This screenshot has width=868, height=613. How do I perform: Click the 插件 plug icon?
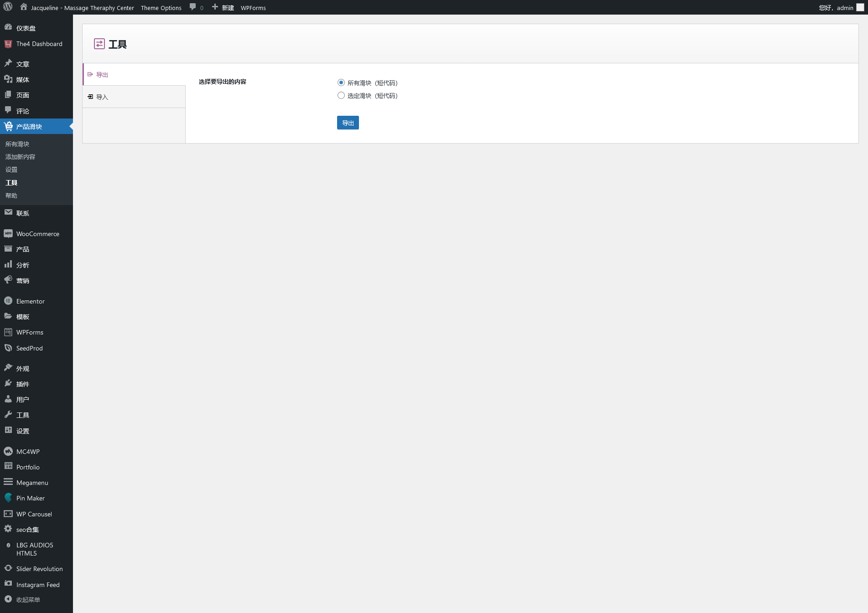(8, 383)
